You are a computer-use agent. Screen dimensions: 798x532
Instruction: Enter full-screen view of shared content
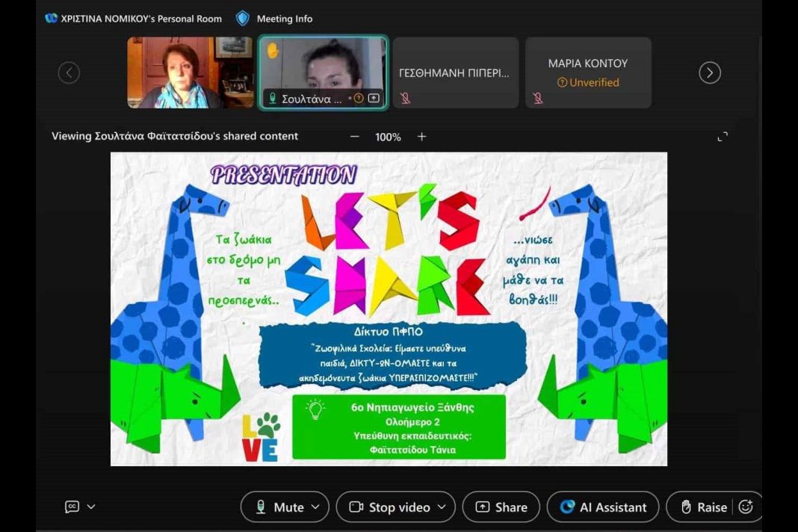(723, 137)
